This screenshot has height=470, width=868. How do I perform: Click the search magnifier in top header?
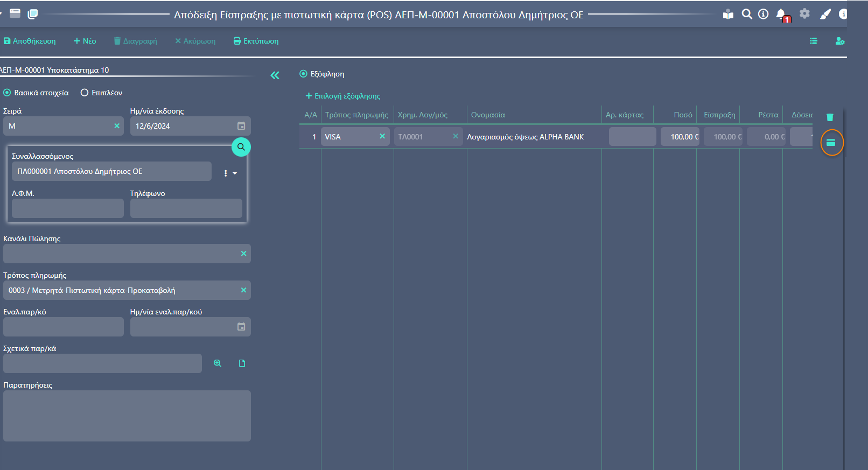(747, 14)
